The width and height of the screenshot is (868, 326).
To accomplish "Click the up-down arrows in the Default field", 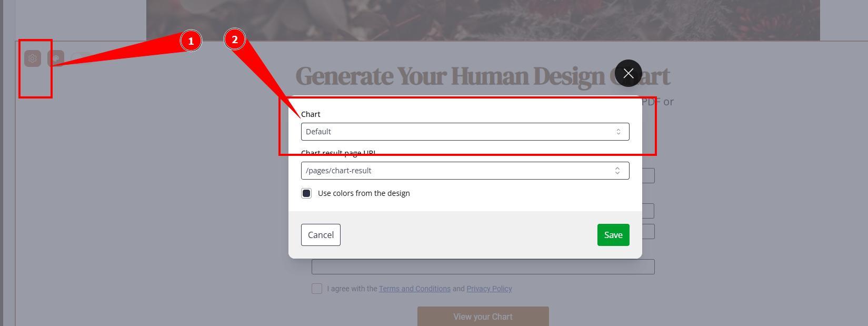I will pyautogui.click(x=618, y=132).
